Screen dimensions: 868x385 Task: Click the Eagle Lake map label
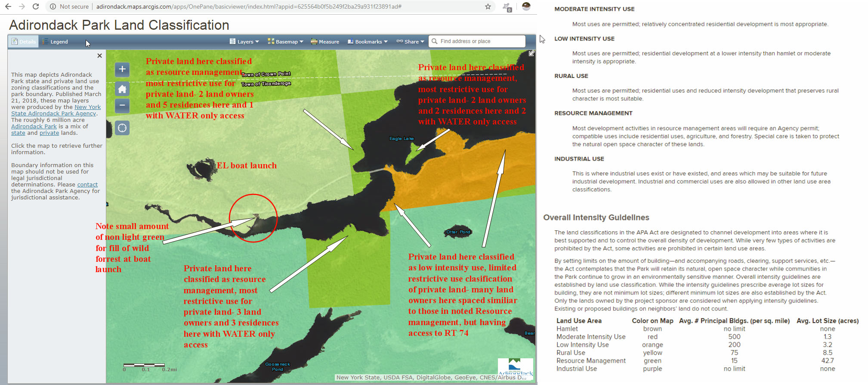point(402,139)
